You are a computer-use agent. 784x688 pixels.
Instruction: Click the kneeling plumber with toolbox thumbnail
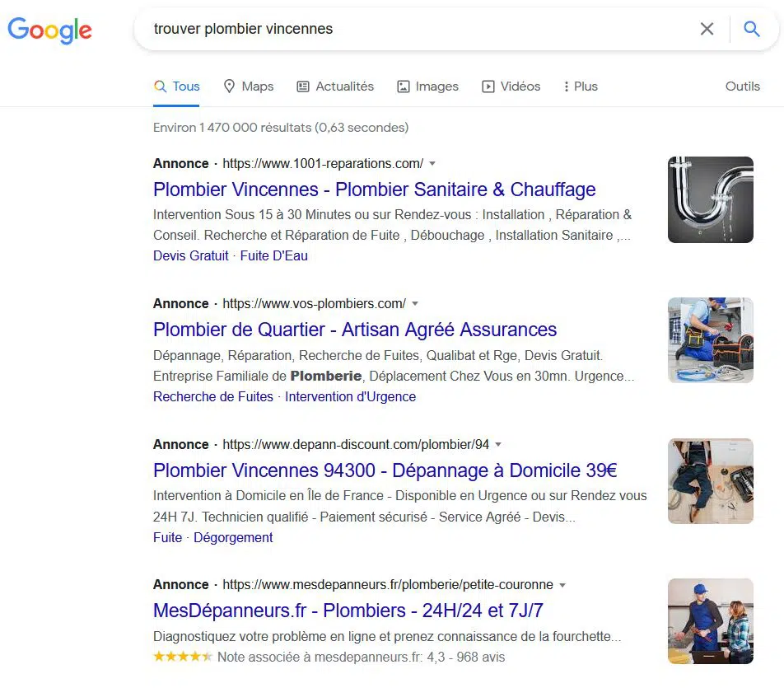(710, 340)
